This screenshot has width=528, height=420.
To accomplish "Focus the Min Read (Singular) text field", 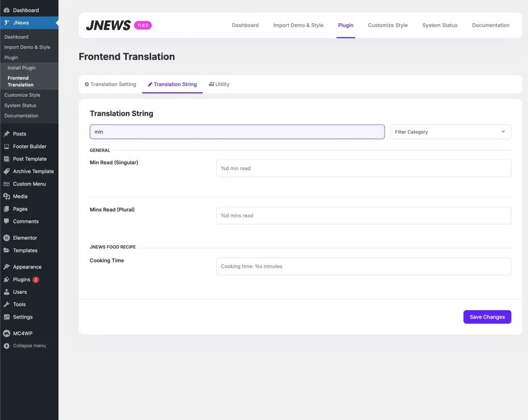I will [x=363, y=169].
